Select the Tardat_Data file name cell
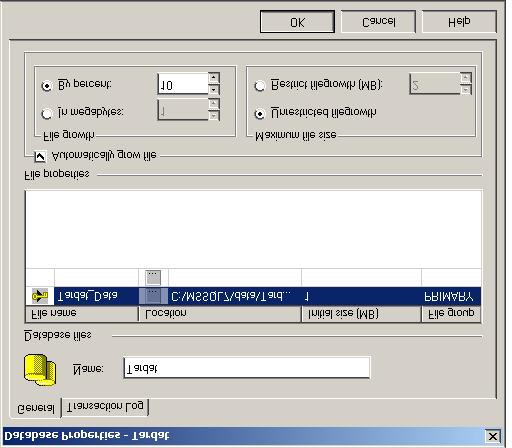The image size is (512, 448). (96, 296)
